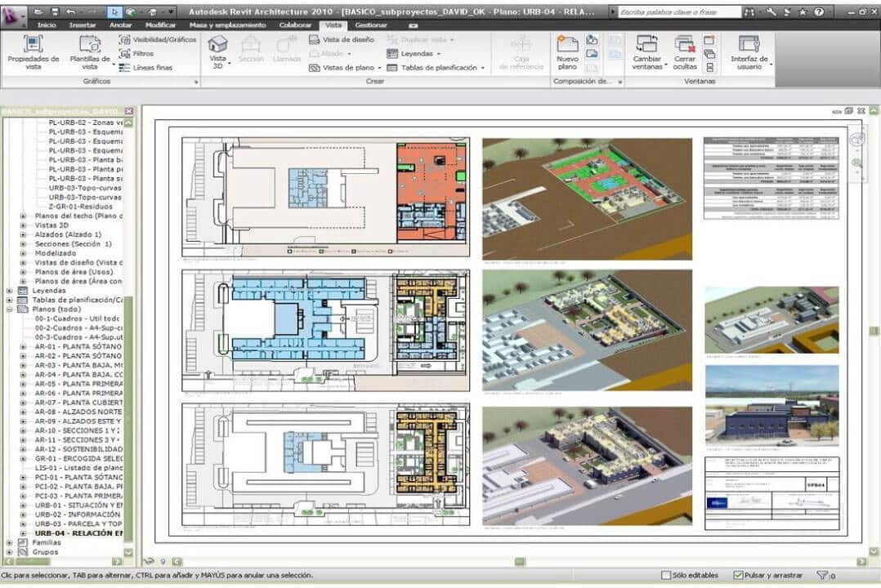Open the Filtros tool
The height and width of the screenshot is (588, 881).
click(136, 54)
